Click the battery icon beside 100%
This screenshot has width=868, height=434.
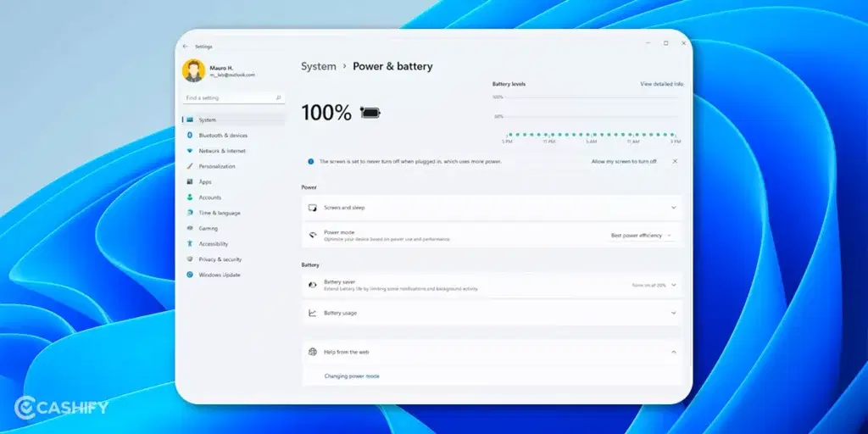(370, 113)
